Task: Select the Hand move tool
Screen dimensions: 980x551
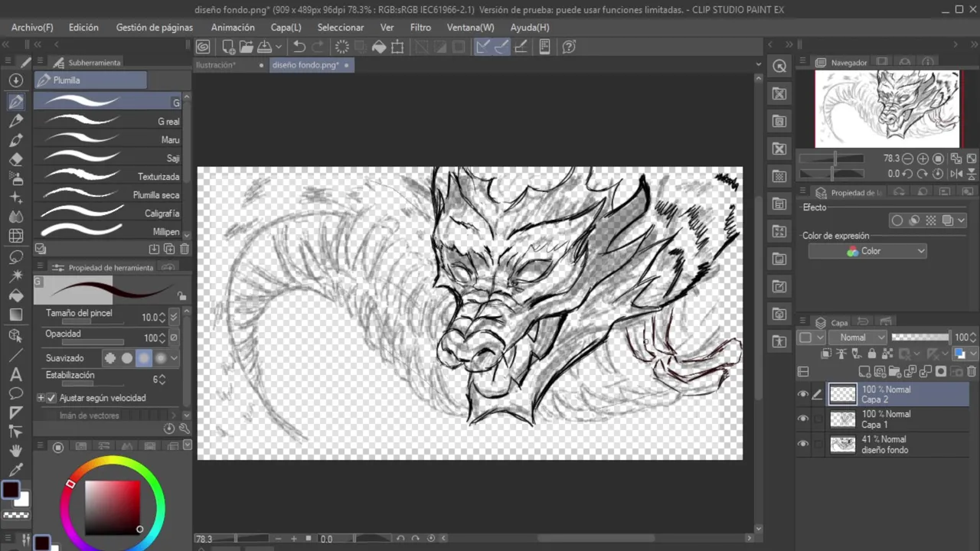Action: tap(16, 451)
